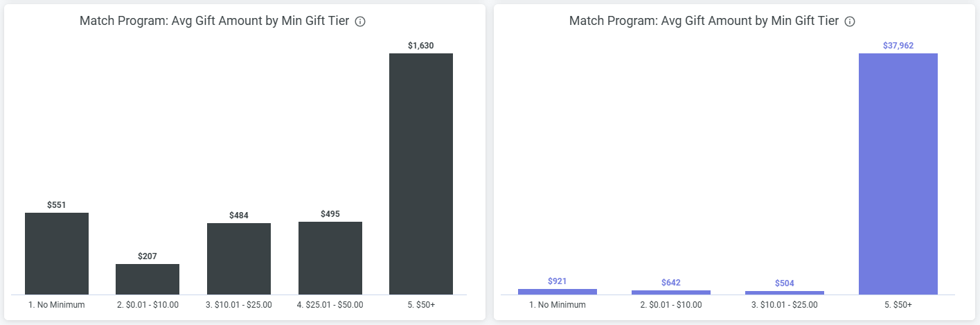
Task: Click the right chart title text
Action: [x=704, y=21]
